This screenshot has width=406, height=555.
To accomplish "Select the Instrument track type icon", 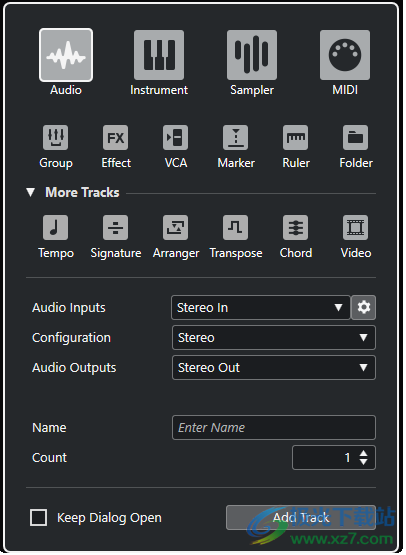I will pyautogui.click(x=159, y=55).
